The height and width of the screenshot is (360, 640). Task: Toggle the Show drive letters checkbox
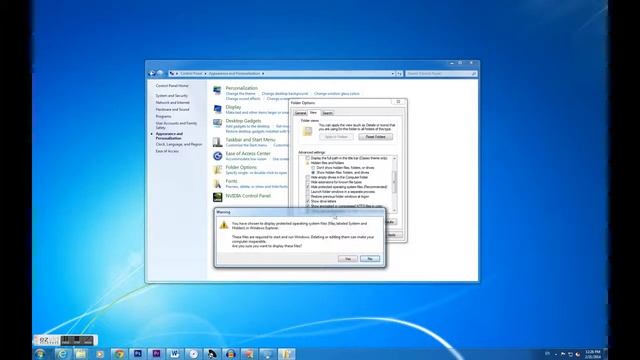[307, 201]
